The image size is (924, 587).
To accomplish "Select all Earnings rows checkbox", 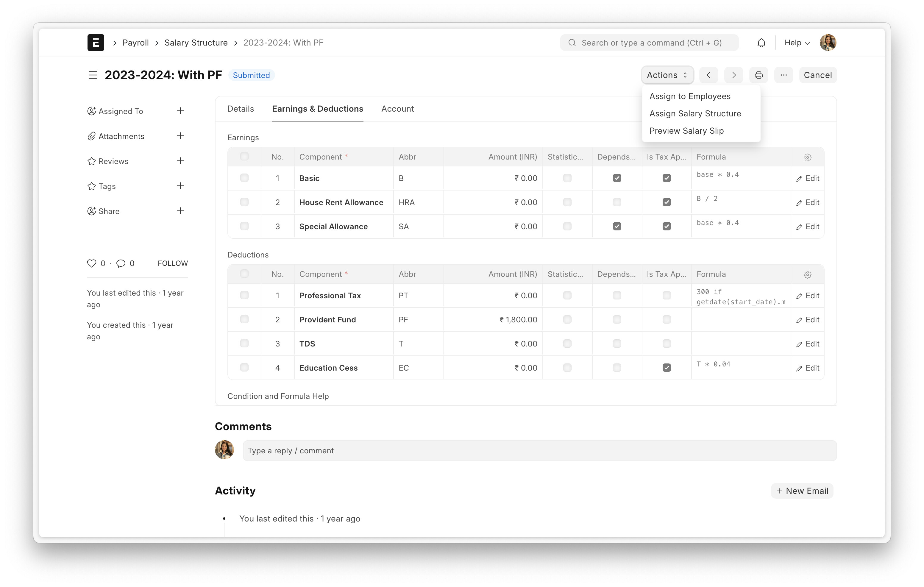I will 244,157.
